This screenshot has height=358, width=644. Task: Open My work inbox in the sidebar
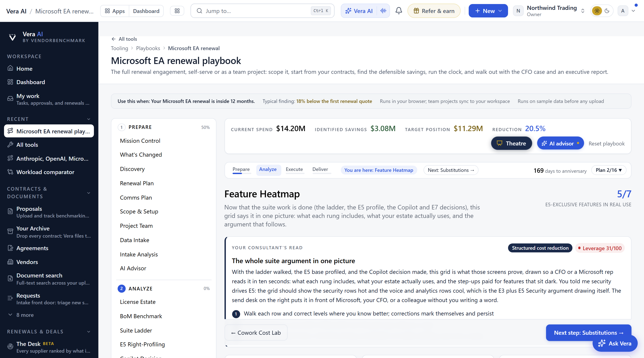[x=49, y=99]
